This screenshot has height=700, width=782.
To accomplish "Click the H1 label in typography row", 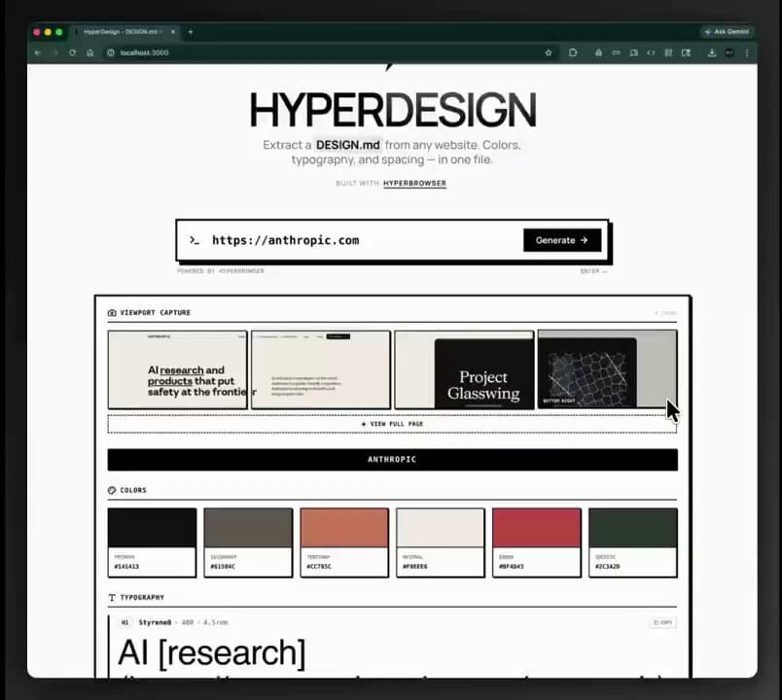I will point(124,622).
